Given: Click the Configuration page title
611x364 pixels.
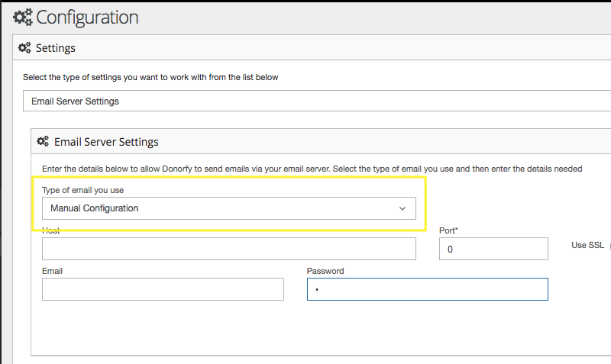Looking at the screenshot, I should [x=87, y=17].
